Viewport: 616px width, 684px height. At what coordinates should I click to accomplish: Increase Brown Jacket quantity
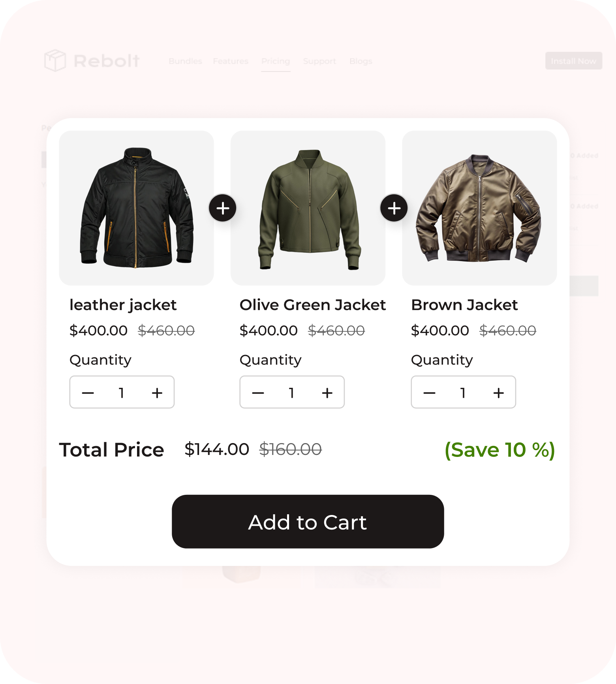499,393
